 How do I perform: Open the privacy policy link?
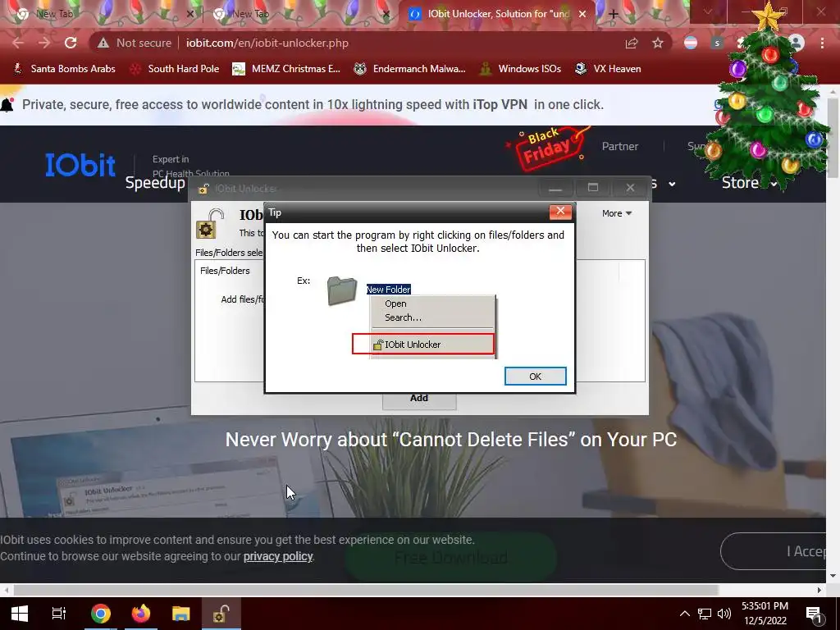coord(278,556)
